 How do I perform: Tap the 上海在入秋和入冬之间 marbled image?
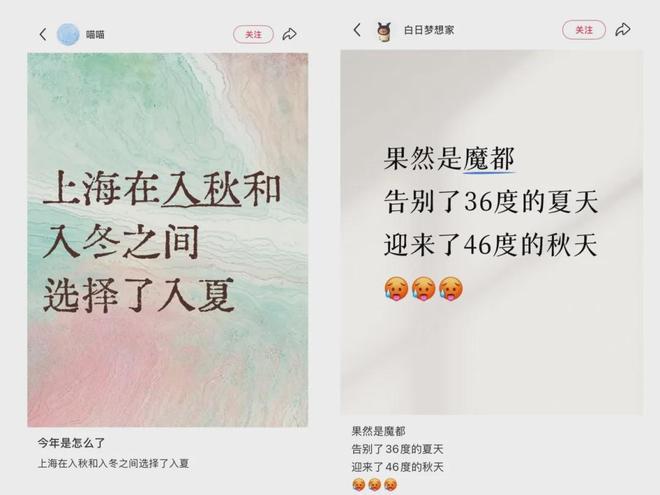(168, 240)
